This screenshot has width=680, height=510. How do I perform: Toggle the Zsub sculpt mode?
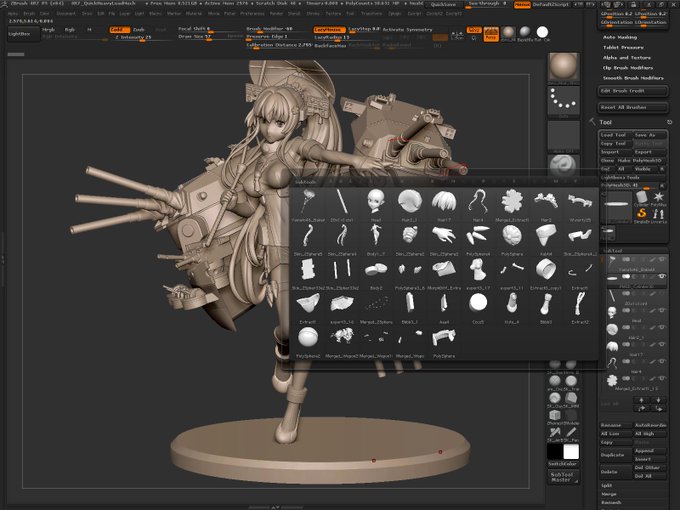[139, 29]
